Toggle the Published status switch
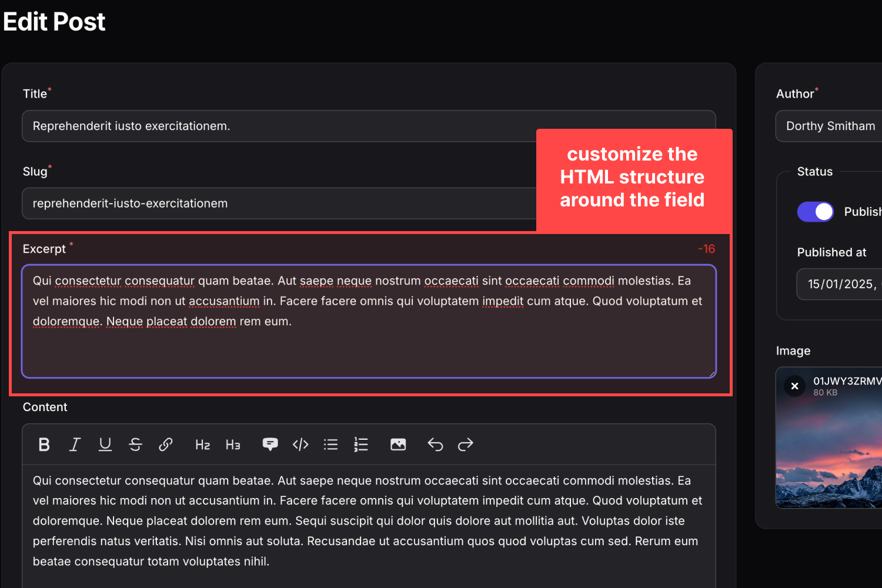 click(816, 212)
